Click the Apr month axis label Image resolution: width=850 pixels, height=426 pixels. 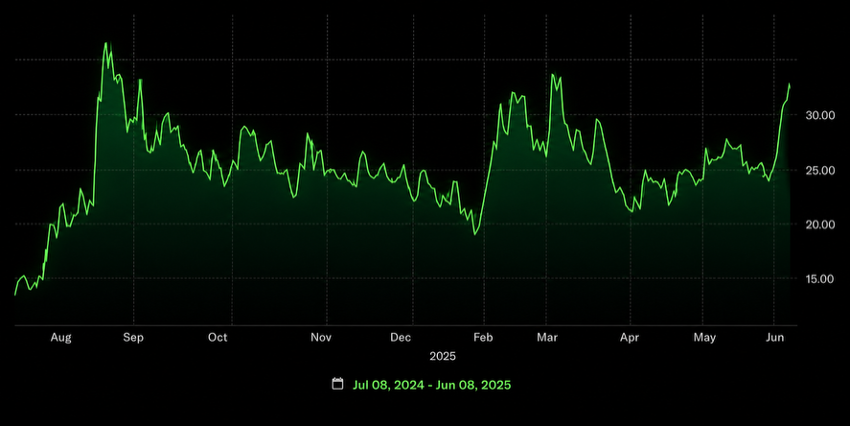click(629, 337)
